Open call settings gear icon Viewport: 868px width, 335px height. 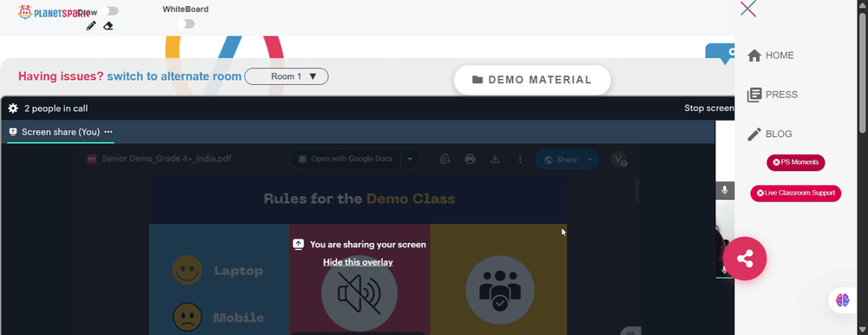tap(13, 108)
